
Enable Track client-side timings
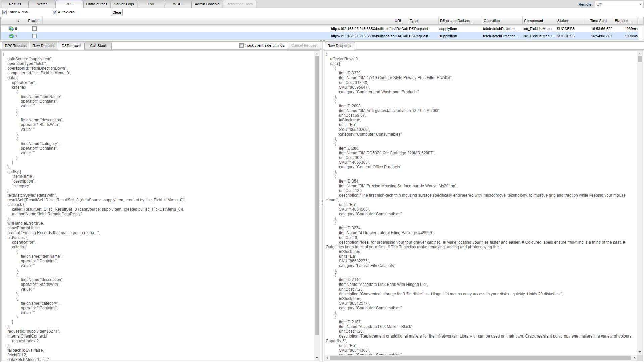pos(241,46)
